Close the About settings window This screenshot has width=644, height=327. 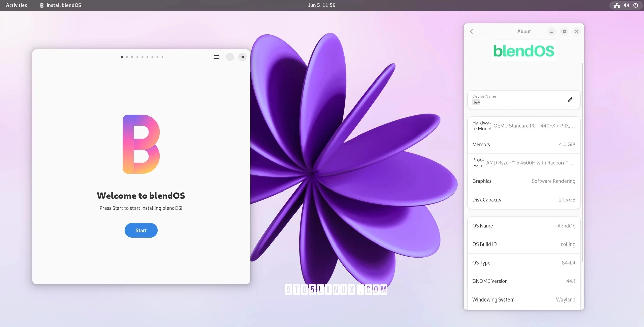(x=577, y=31)
